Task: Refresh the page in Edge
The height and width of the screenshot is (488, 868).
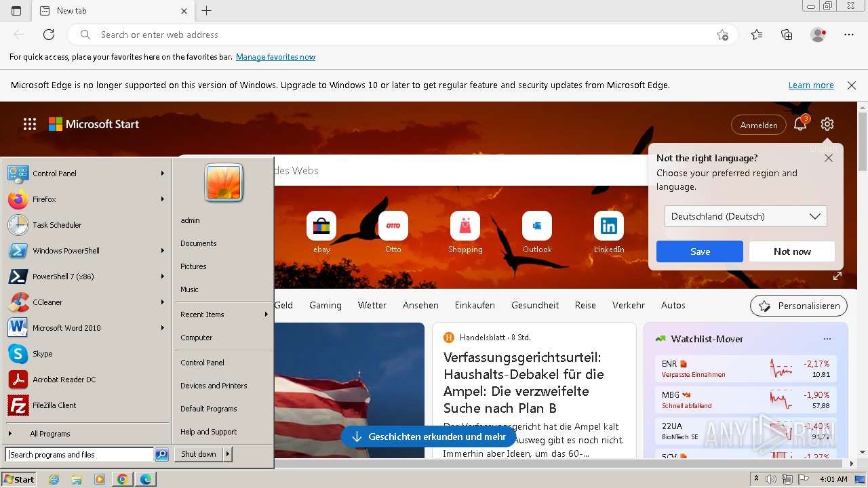Action: [49, 35]
